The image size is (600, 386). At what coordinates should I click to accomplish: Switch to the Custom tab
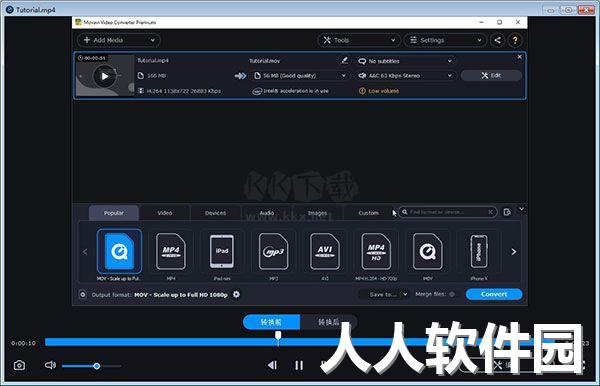pos(368,213)
